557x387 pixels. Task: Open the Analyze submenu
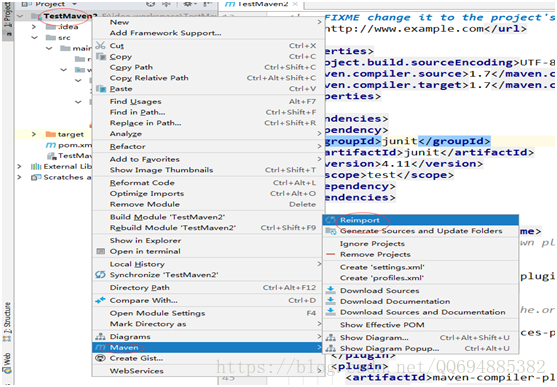pos(209,134)
